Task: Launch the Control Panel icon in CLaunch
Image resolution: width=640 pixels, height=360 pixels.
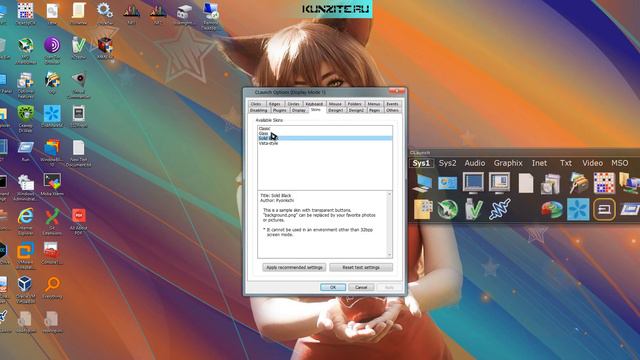Action: point(447,183)
